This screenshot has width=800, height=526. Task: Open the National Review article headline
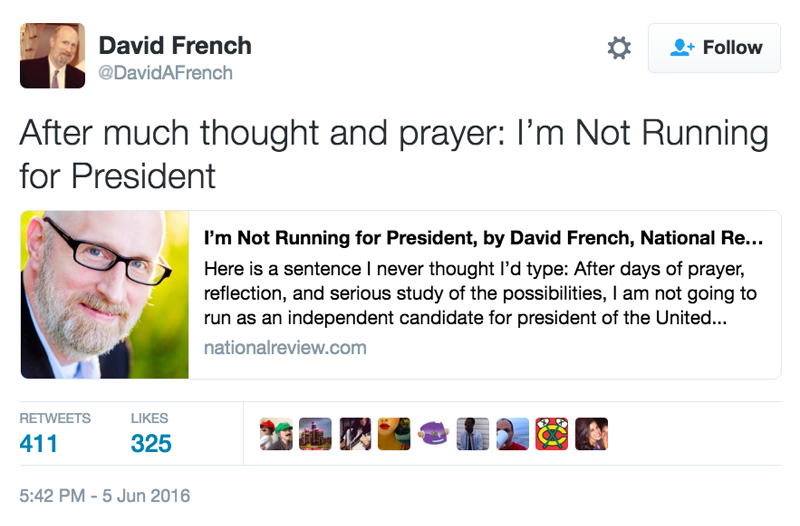tap(483, 240)
